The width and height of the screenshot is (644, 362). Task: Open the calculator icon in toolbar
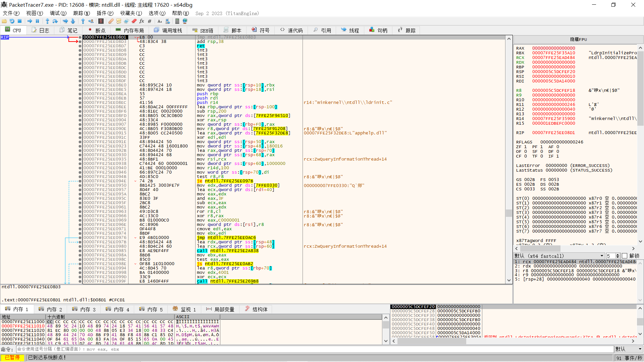point(177,21)
